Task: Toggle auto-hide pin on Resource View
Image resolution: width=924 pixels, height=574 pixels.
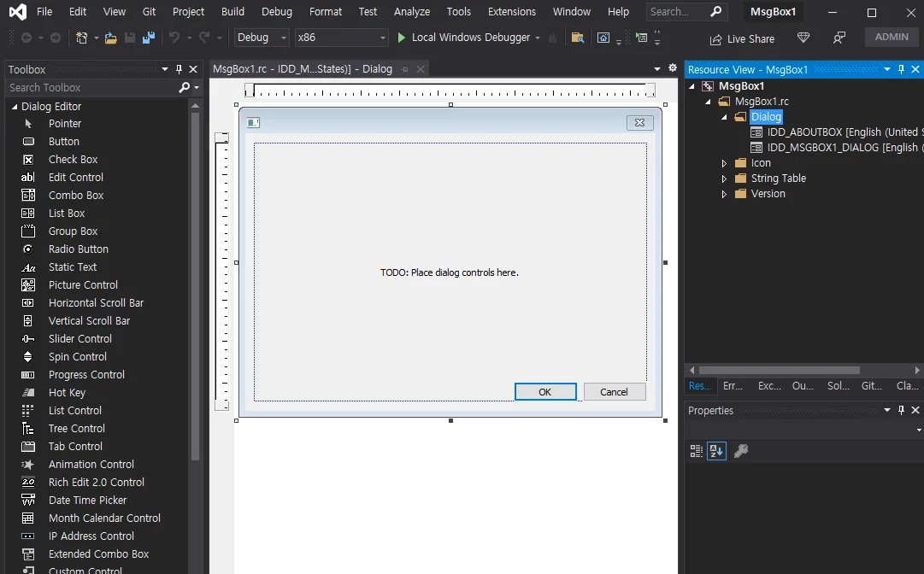Action: (901, 69)
